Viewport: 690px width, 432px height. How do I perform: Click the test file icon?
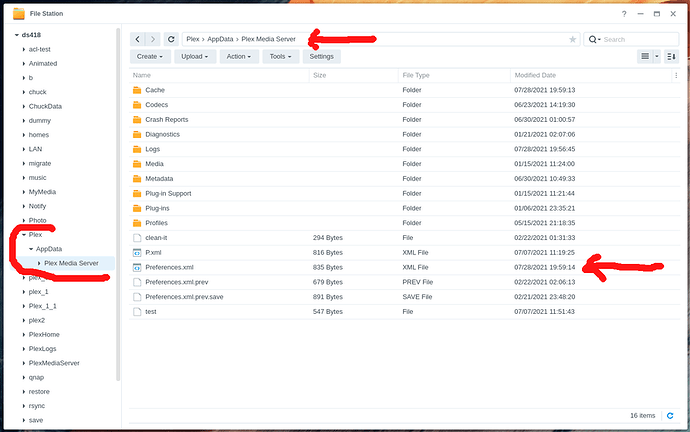[x=137, y=312]
